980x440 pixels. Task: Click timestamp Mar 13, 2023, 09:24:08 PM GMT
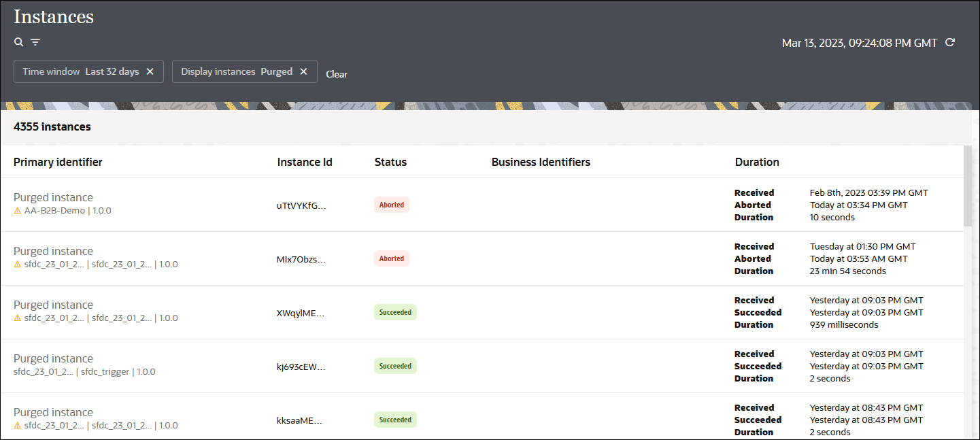[x=860, y=43]
